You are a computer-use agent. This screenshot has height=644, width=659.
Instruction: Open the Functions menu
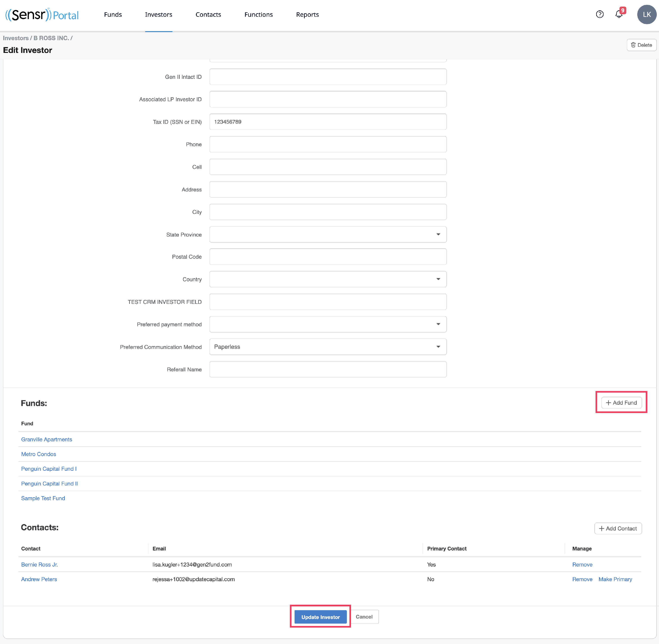pos(259,14)
